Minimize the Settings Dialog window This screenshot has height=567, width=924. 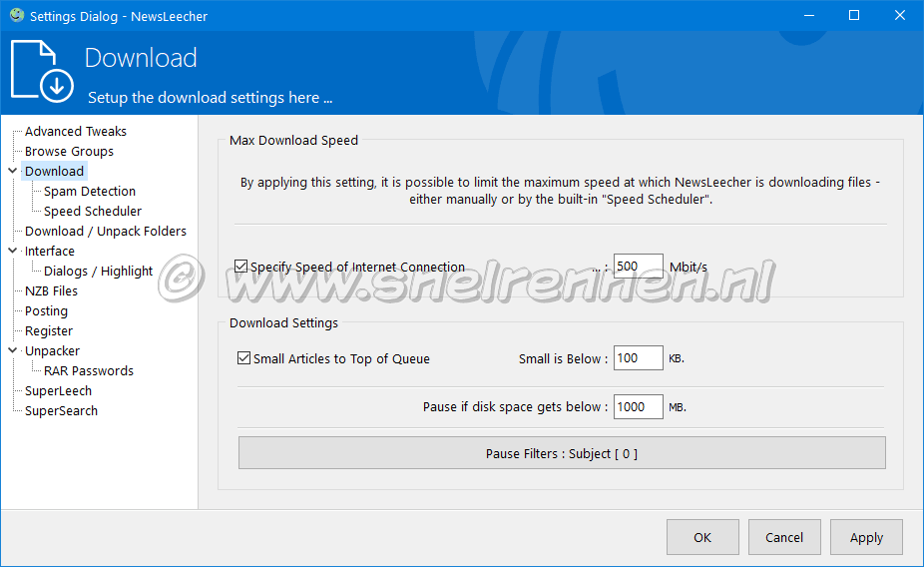(x=809, y=15)
